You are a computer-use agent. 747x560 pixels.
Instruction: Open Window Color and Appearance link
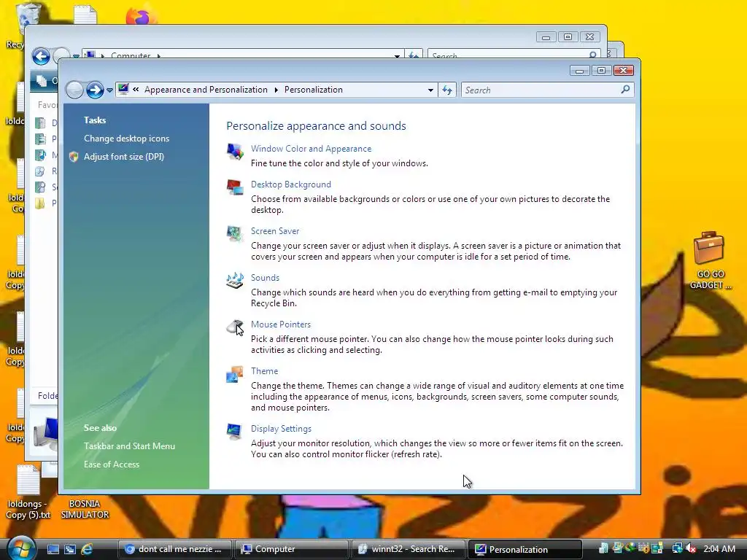311,149
